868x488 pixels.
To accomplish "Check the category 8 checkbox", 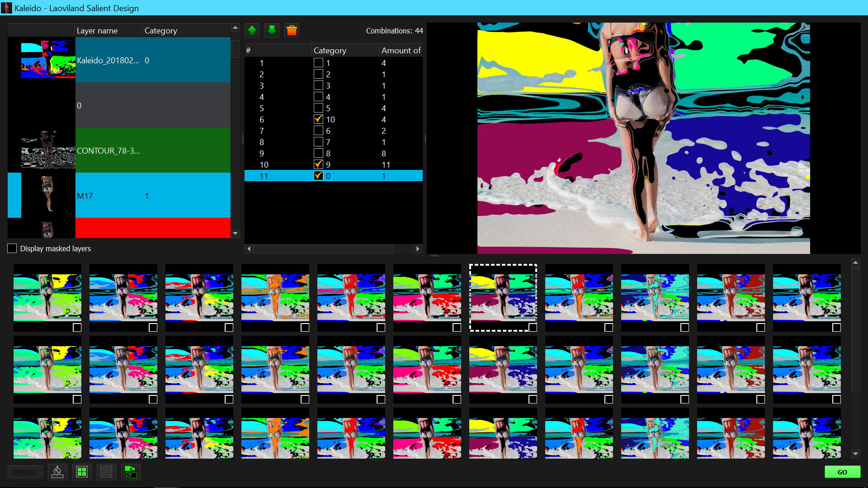I will [318, 153].
